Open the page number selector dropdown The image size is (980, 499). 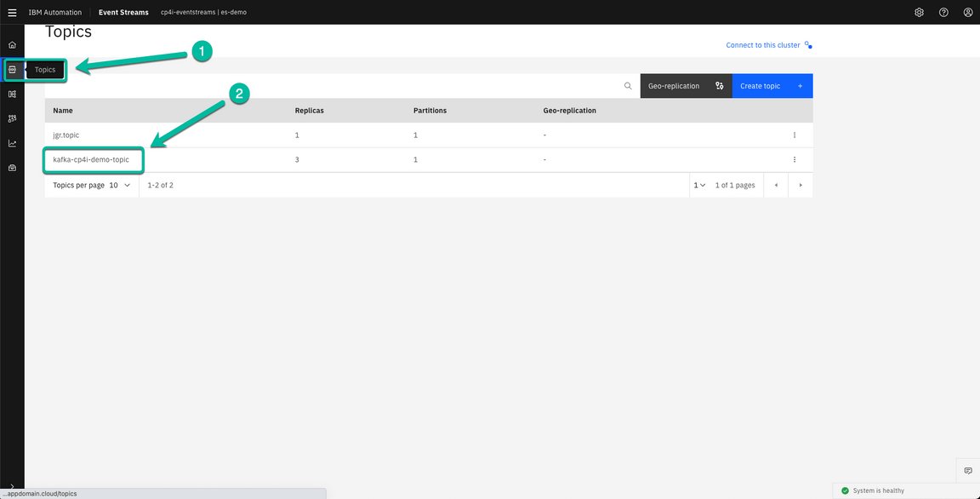point(698,185)
